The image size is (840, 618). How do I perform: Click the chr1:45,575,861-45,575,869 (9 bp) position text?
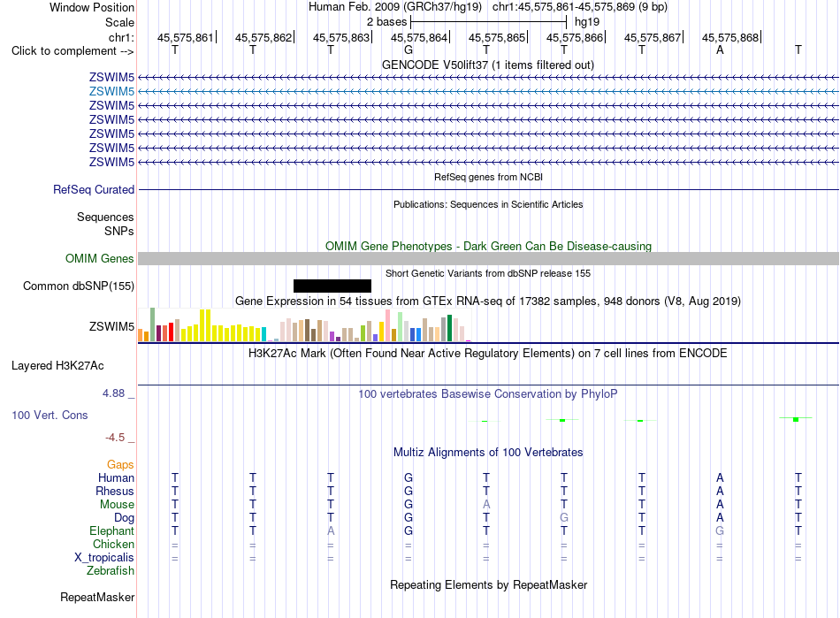click(x=580, y=7)
